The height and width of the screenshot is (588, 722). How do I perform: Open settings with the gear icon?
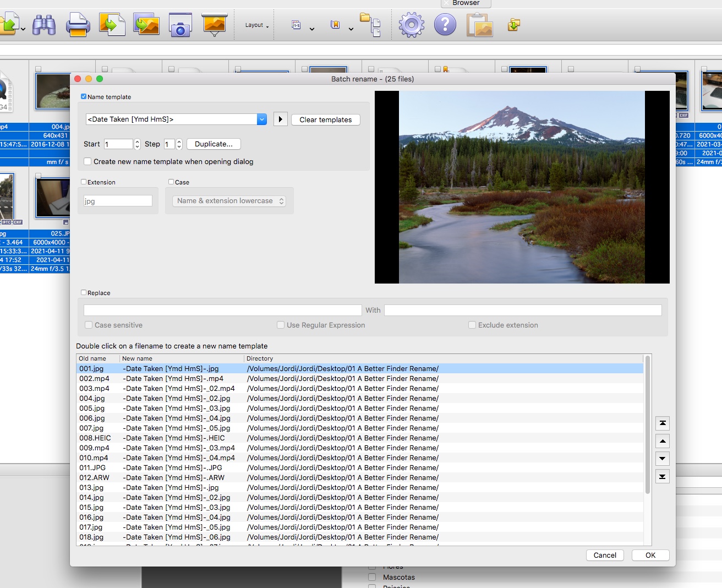[x=411, y=25]
